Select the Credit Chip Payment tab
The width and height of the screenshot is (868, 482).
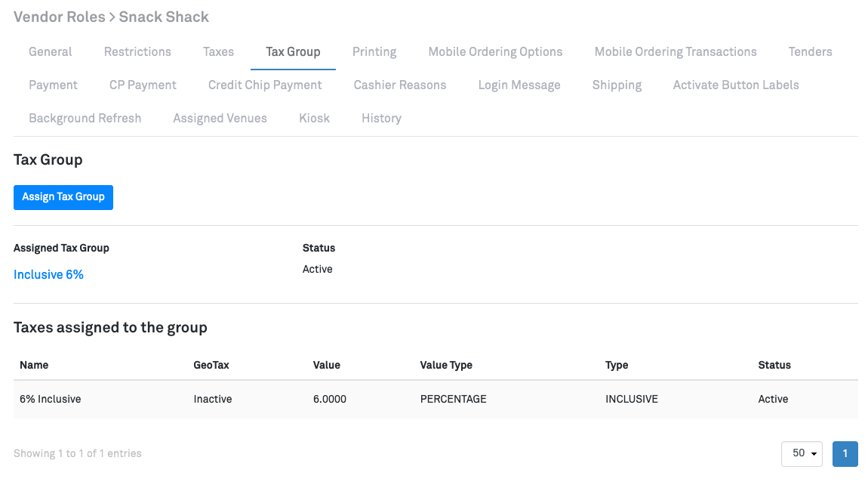click(265, 85)
